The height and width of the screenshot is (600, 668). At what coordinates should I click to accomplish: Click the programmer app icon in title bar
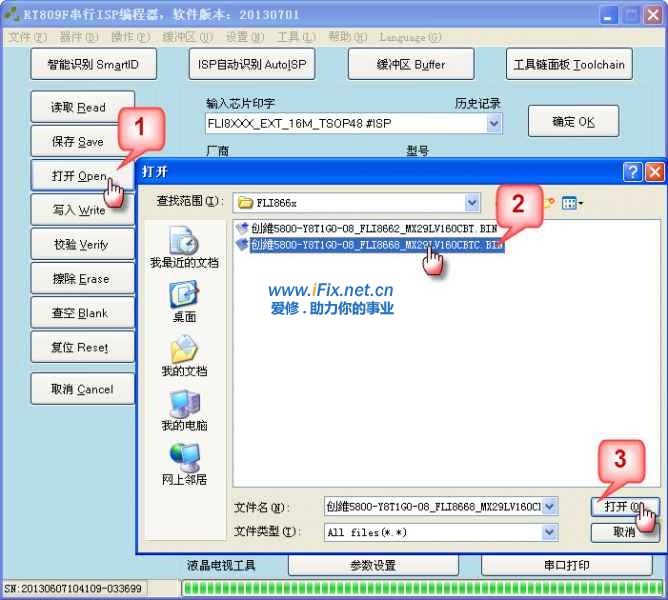(x=11, y=14)
